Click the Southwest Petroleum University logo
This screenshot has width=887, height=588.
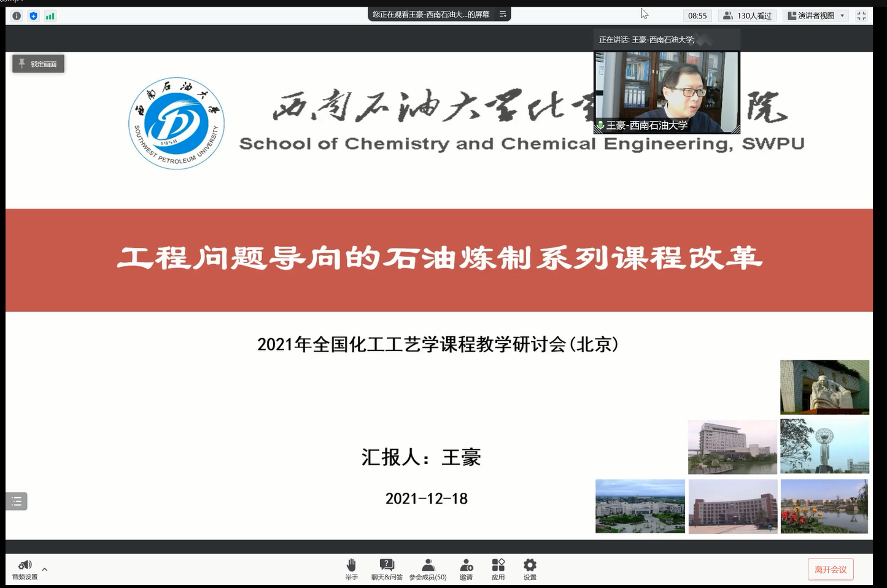click(176, 123)
